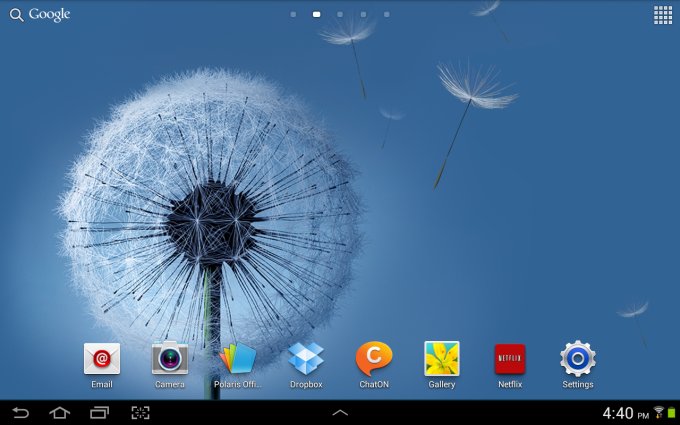Switch to the third home page dot

tap(340, 14)
